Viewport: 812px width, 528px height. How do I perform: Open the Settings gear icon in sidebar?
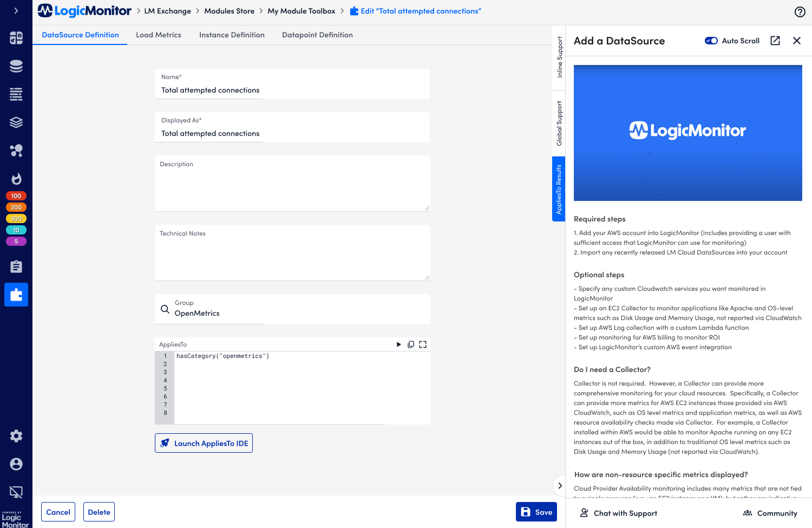coord(16,436)
